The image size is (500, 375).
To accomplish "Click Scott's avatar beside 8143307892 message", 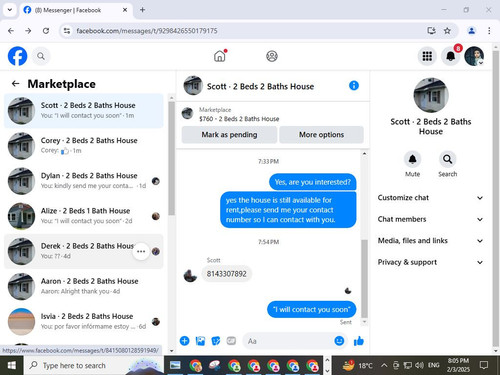I will pos(190,275).
